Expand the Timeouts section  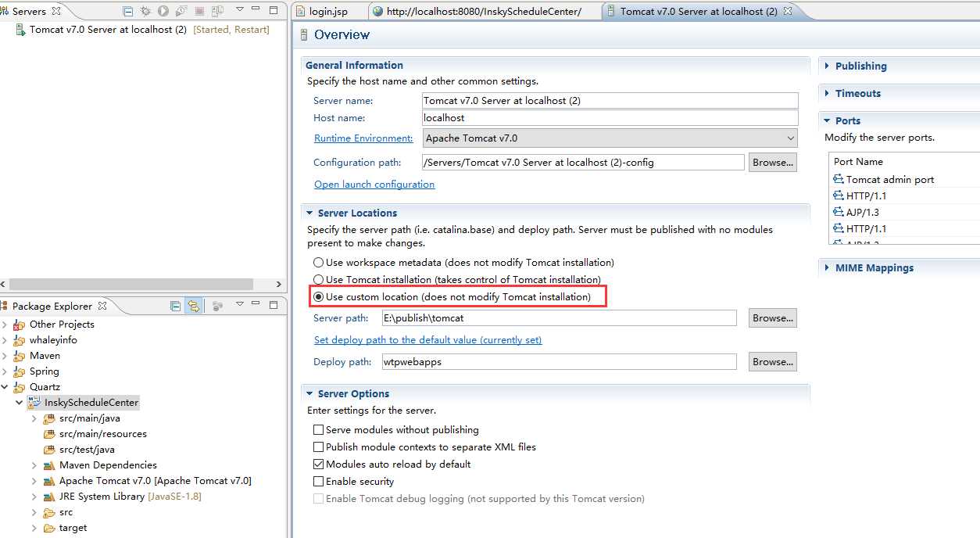[827, 94]
